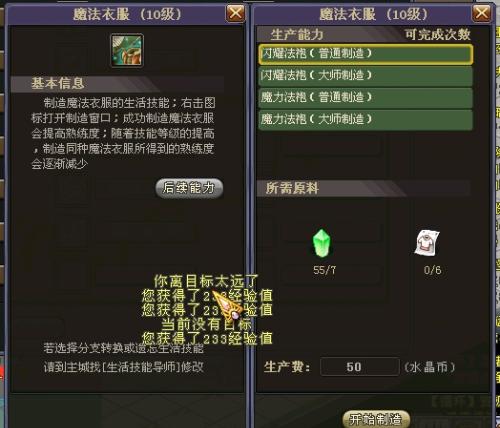Image resolution: width=500 pixels, height=428 pixels.
Task: Click the 水晶币 currency label
Action: (x=430, y=367)
